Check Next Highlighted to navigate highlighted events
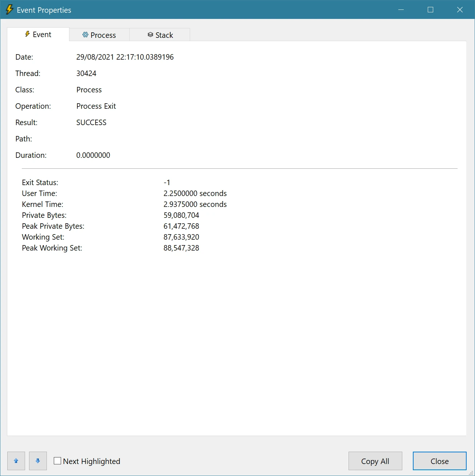Screen dimensions: 475x476 coord(57,460)
